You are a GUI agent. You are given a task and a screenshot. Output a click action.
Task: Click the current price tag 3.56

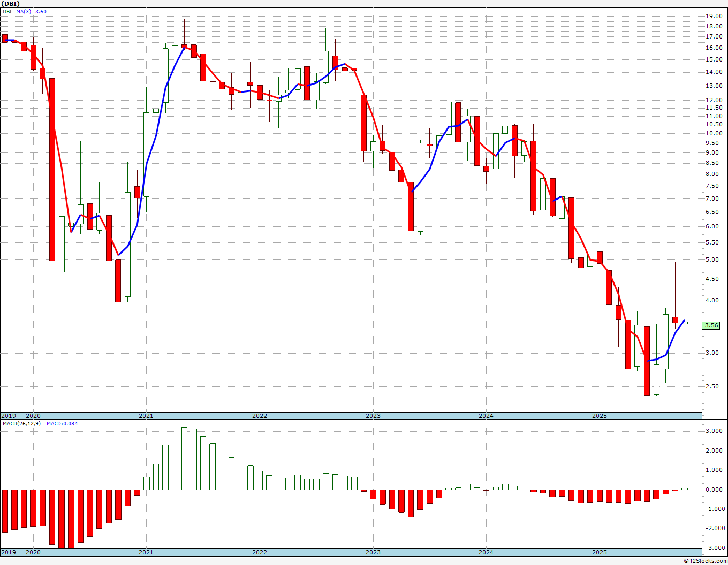tap(711, 325)
